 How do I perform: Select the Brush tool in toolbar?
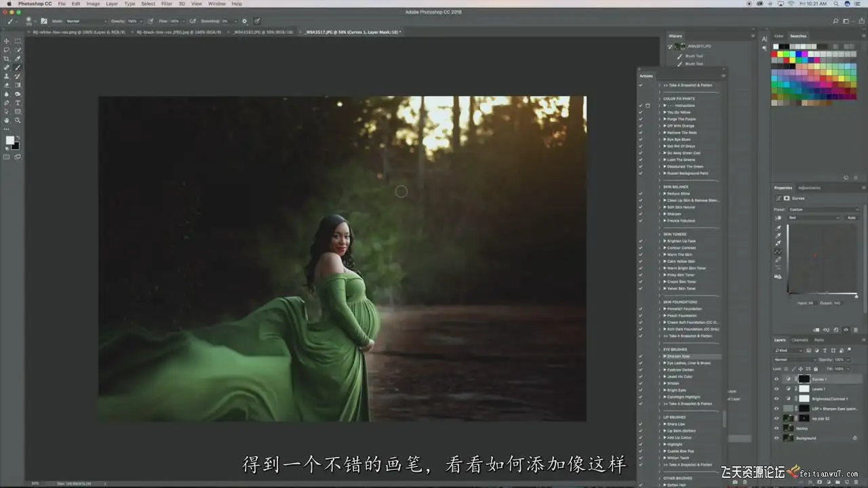[x=18, y=68]
